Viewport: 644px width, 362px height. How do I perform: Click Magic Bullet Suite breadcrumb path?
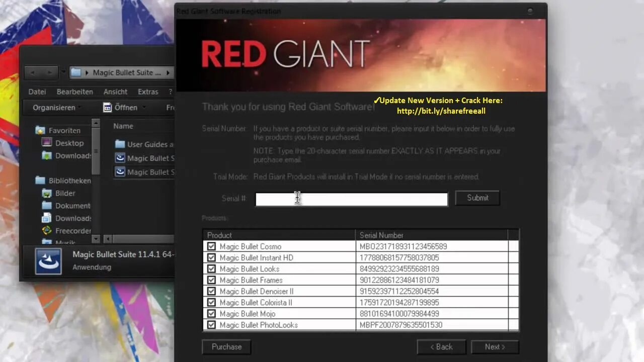click(x=127, y=72)
